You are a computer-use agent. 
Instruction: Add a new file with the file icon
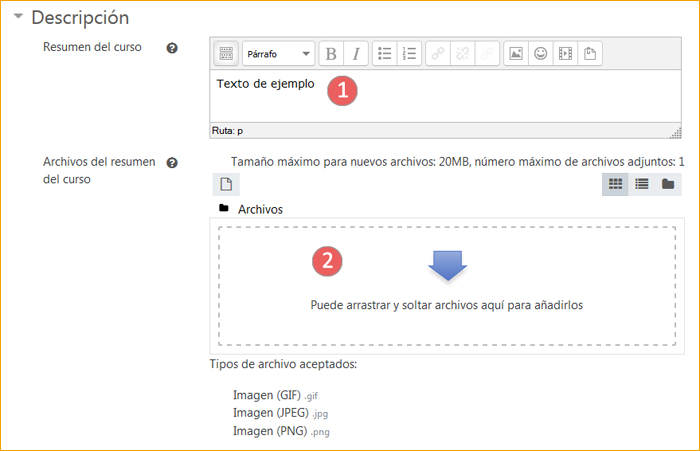226,183
